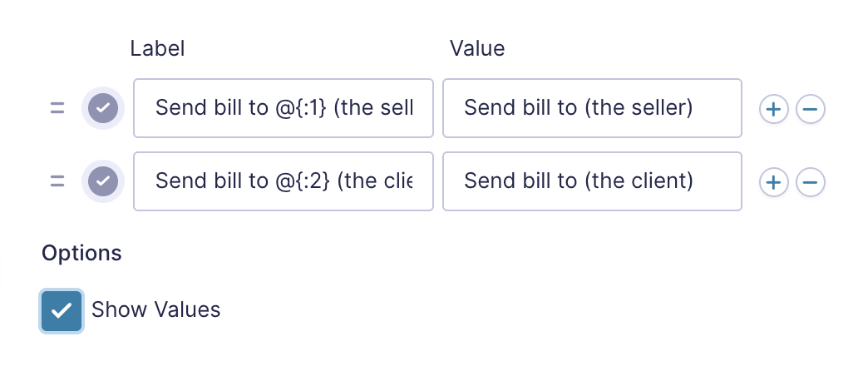
Task: Place cursor on '@{:2}' merge tag text
Action: pos(303,181)
